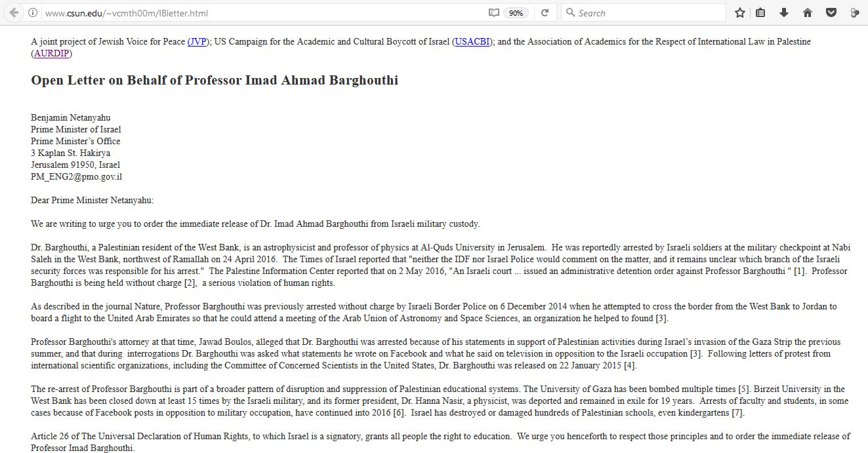868x453 pixels.
Task: Open the USACBI link
Action: pos(472,41)
